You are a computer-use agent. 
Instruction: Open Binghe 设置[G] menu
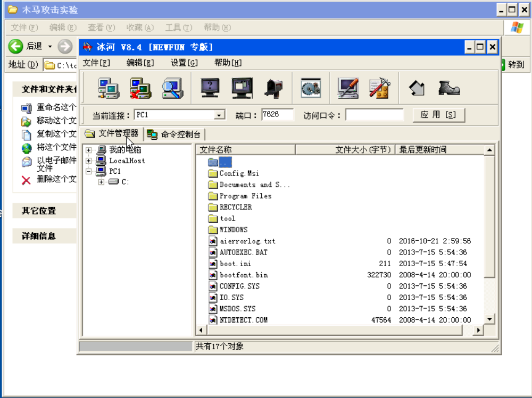tap(184, 63)
